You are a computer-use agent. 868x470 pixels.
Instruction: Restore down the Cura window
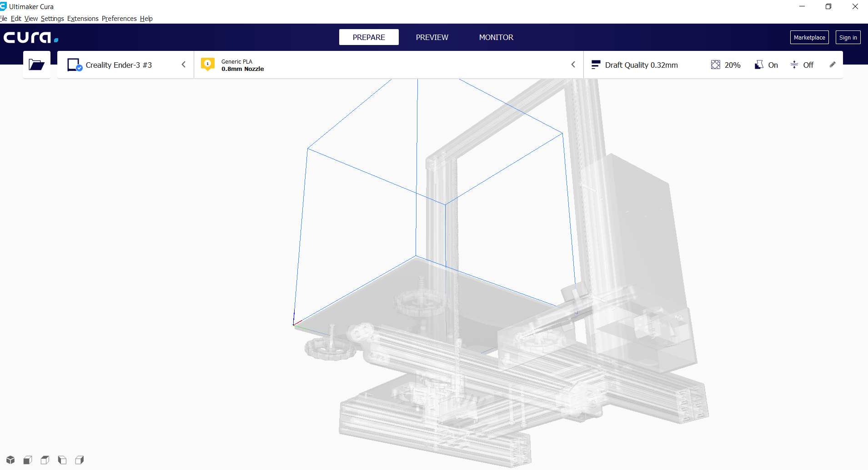click(828, 6)
